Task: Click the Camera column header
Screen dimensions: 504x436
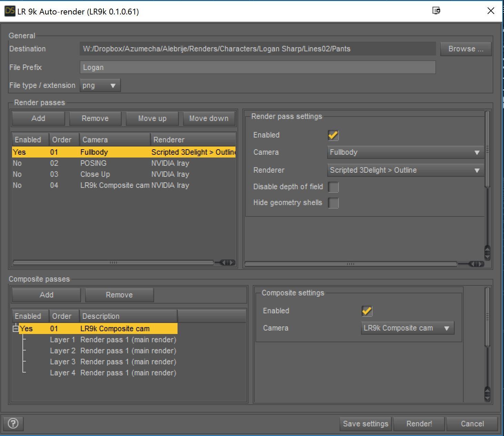Action: point(115,140)
